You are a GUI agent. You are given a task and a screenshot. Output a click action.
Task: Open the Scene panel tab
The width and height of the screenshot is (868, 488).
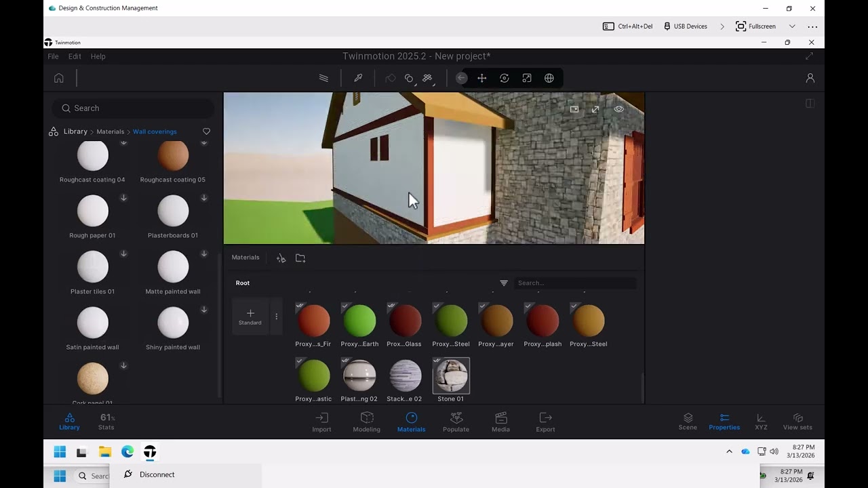688,422
